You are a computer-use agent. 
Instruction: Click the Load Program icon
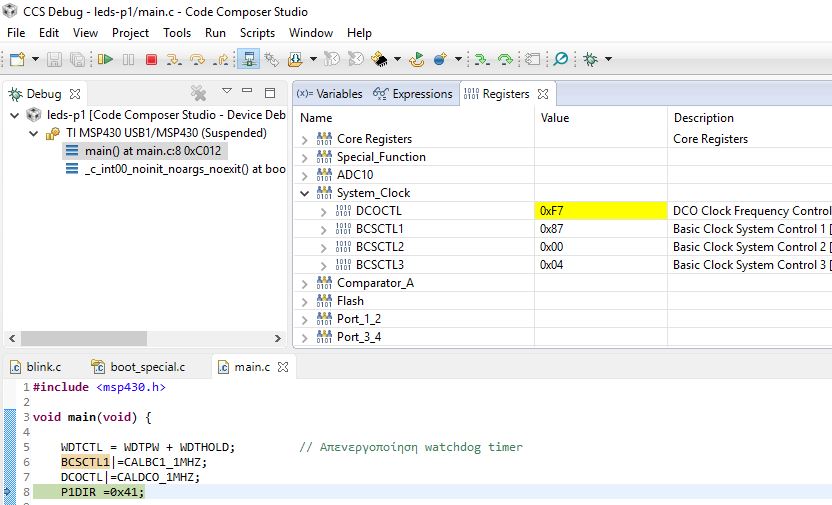[295, 59]
